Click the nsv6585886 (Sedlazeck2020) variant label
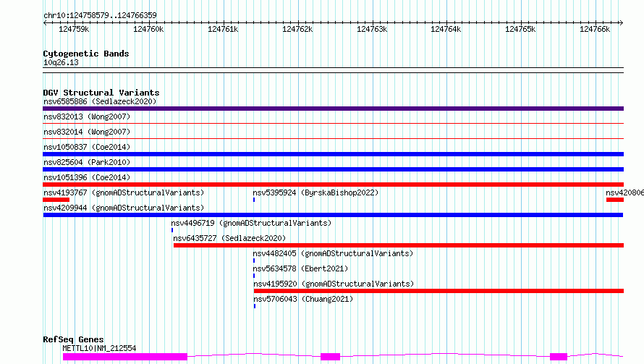The width and height of the screenshot is (644, 364). (x=100, y=101)
